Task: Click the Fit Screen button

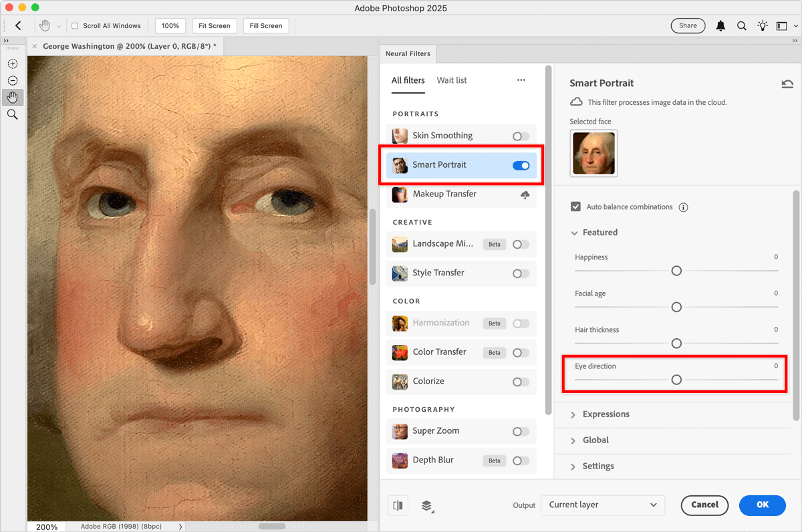Action: (215, 26)
